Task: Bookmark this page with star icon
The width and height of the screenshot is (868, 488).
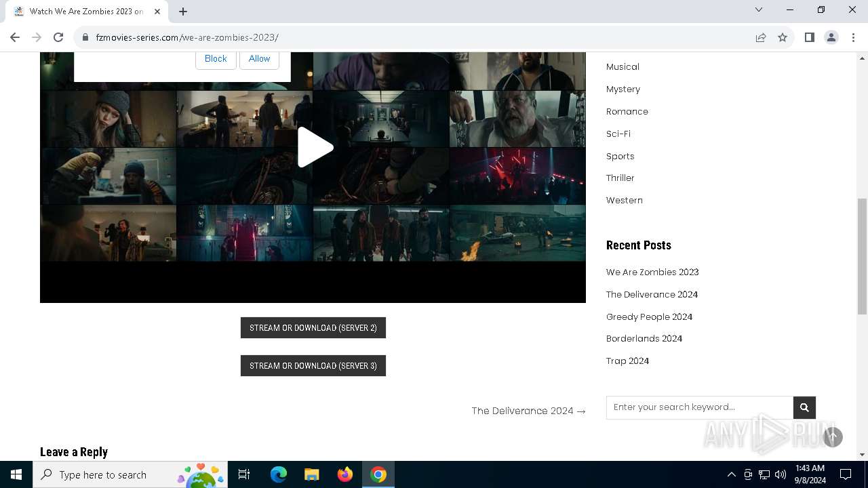Action: pyautogui.click(x=783, y=37)
